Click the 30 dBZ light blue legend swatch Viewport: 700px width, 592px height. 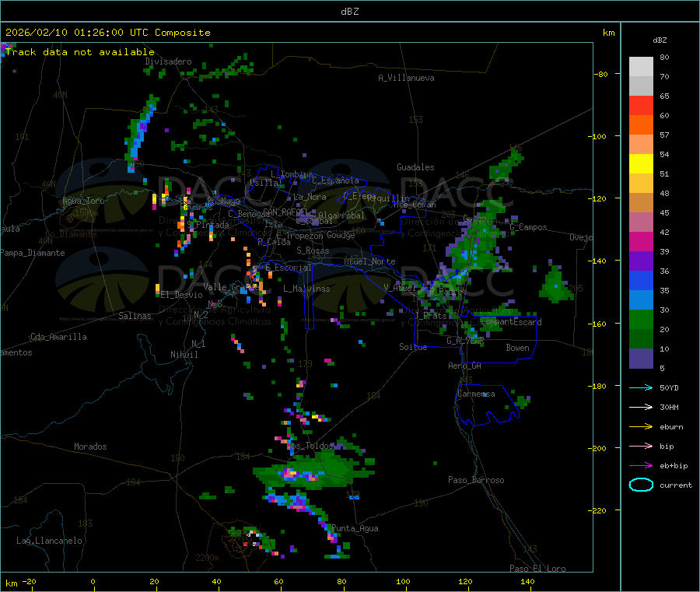pyautogui.click(x=641, y=300)
